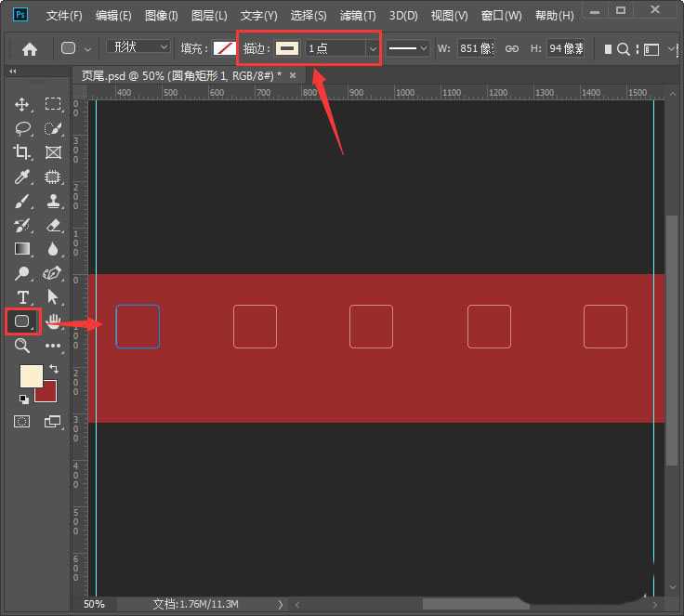Toggle the width-height link constraint
This screenshot has height=616, width=684.
511,48
